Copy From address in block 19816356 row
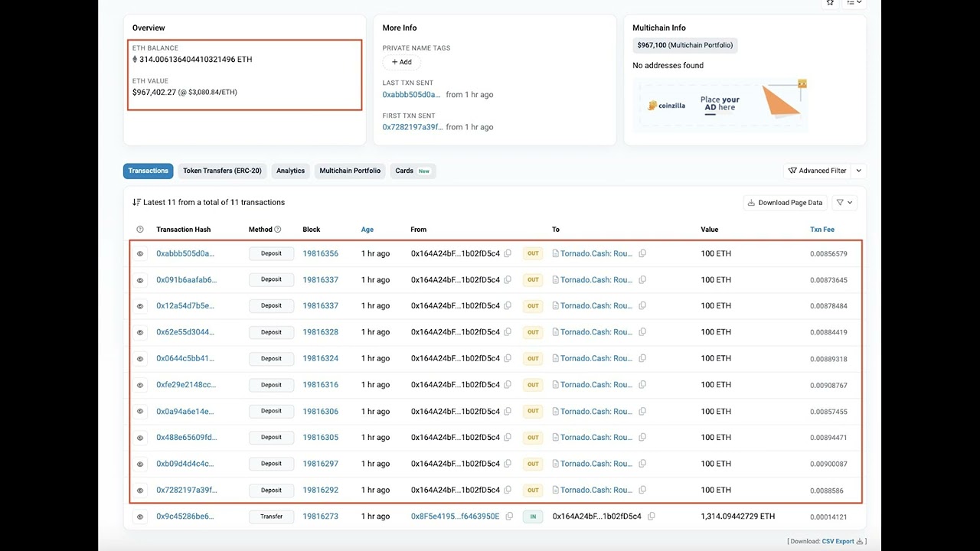 coord(508,253)
